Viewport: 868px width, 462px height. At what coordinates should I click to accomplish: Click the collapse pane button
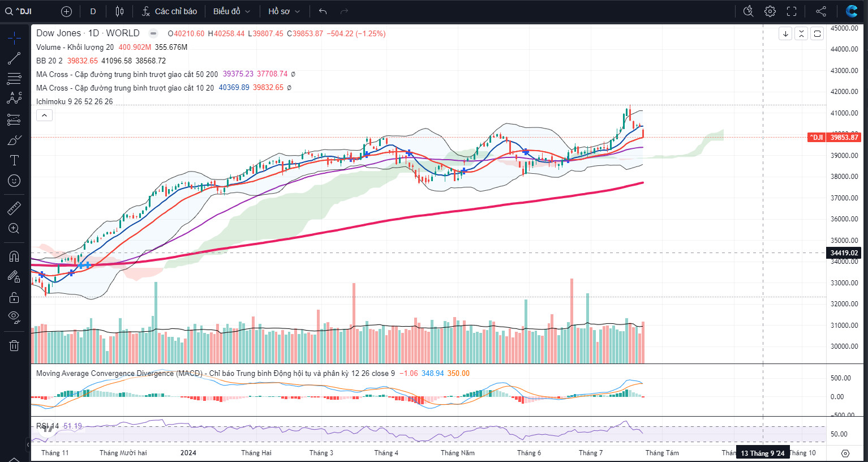point(801,33)
